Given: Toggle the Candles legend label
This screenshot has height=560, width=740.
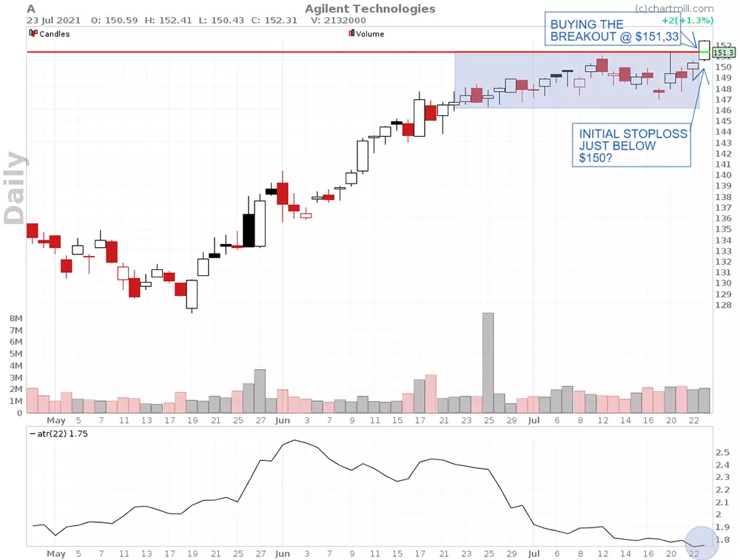Looking at the screenshot, I should click(54, 34).
